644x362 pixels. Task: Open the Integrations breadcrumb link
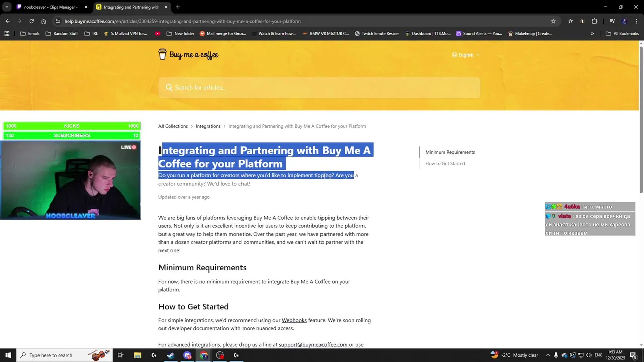(x=208, y=126)
